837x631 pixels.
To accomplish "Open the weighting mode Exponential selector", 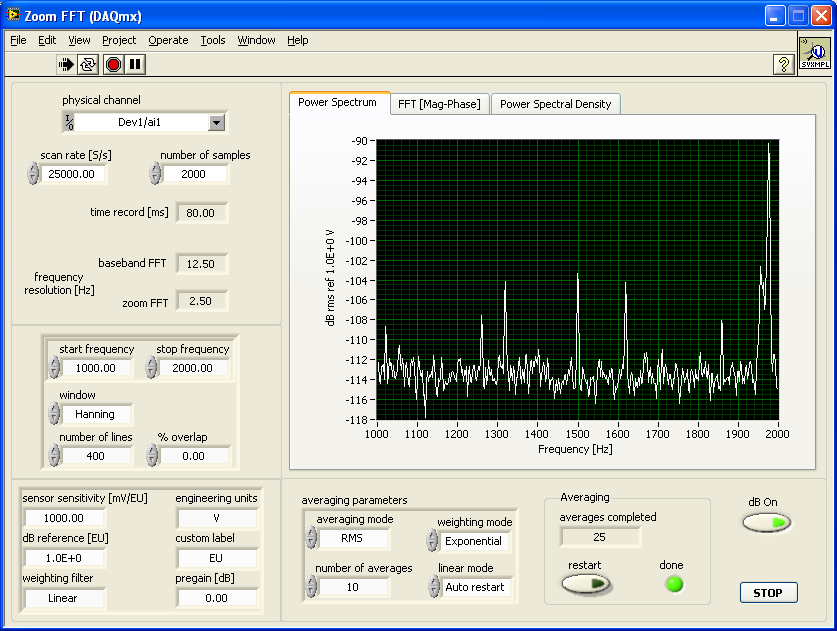I will [473, 541].
